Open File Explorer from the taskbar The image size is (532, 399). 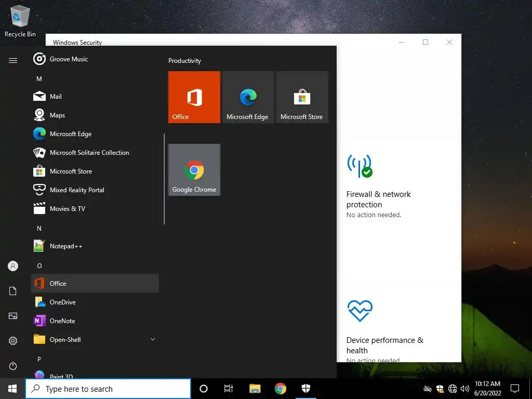[x=255, y=389]
